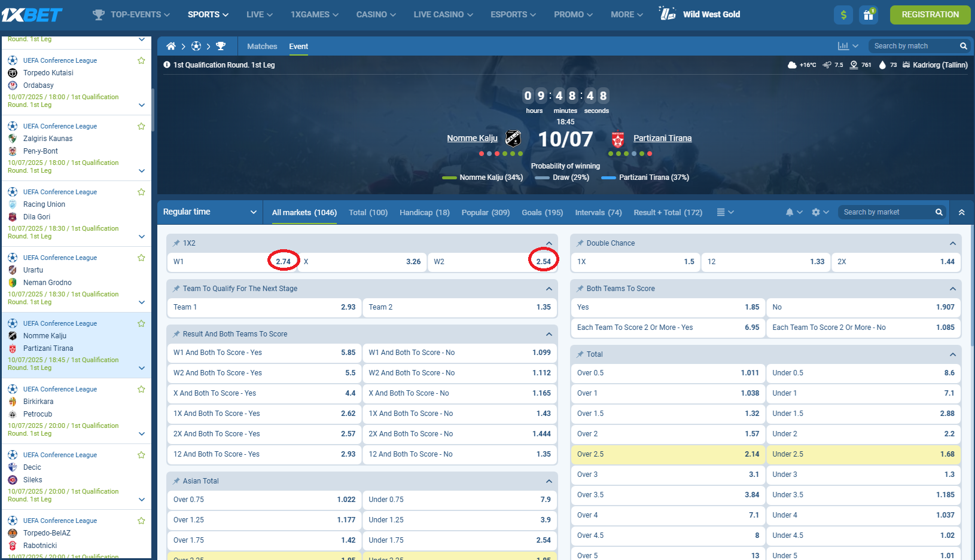Collapse the Total market section
This screenshot has width=975, height=560.
pos(952,354)
